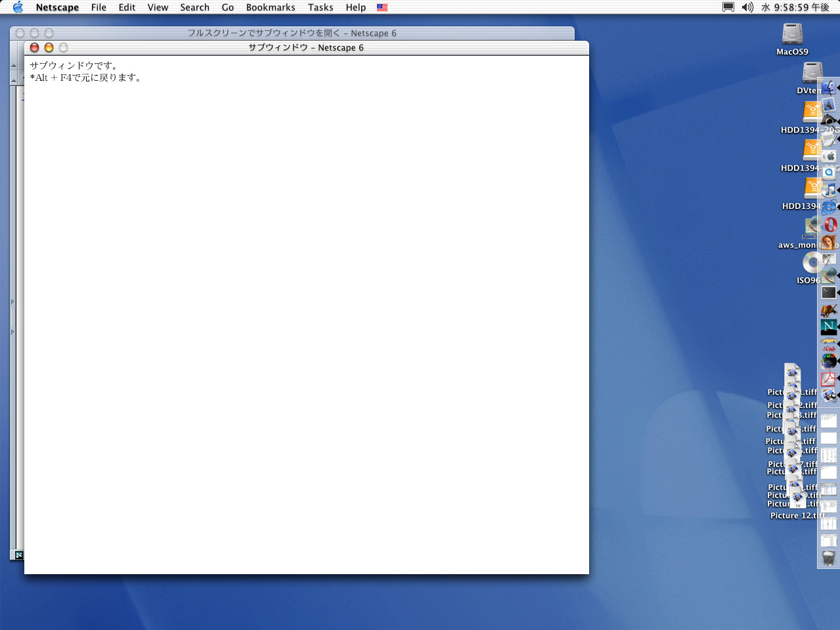Open System Preferences in the Dock
This screenshot has height=630, width=840.
[829, 156]
